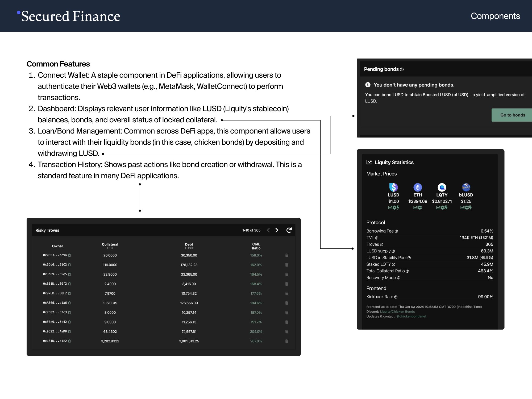The image size is (532, 399).
Task: Go to previous page of Risky Troves
Action: click(268, 230)
